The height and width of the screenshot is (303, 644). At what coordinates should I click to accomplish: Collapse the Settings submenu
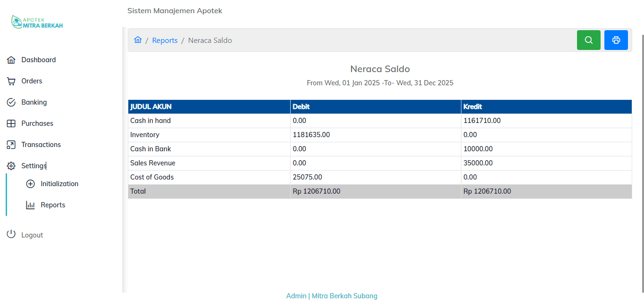coord(33,166)
